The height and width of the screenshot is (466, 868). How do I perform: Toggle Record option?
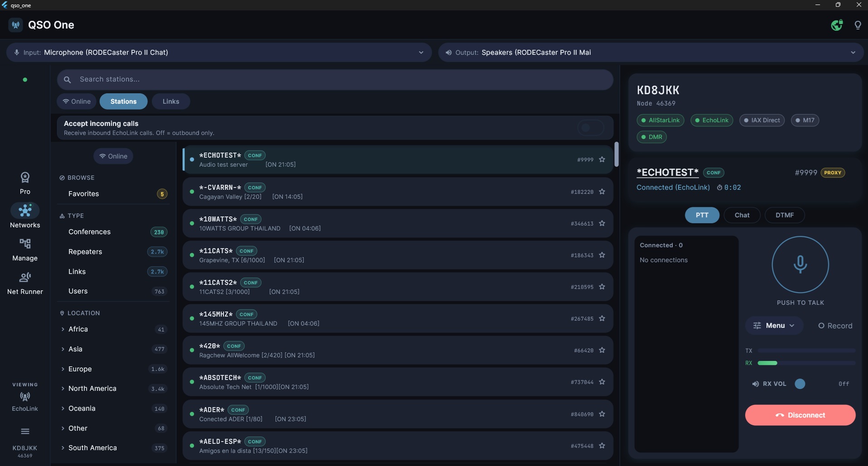835,326
